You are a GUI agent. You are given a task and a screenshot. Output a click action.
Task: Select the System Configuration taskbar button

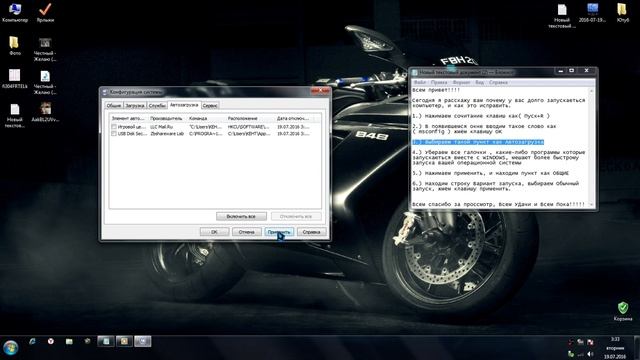click(x=142, y=341)
